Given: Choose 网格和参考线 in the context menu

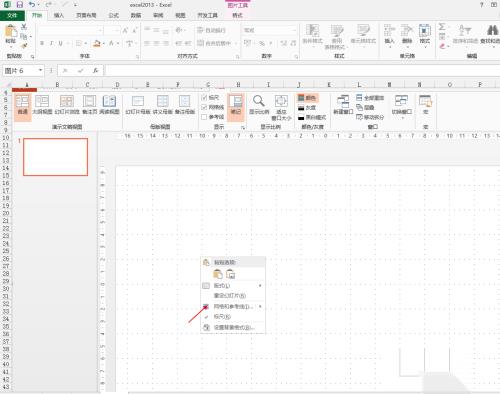Looking at the screenshot, I should [x=232, y=306].
